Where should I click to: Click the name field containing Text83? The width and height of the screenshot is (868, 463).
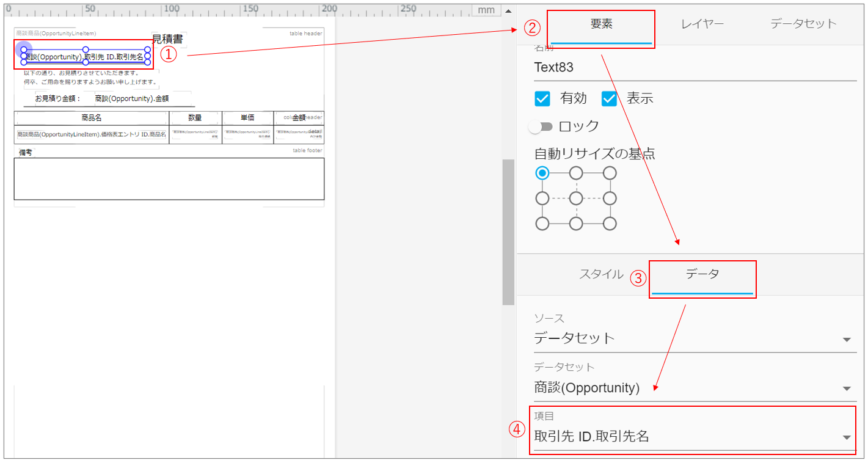695,67
